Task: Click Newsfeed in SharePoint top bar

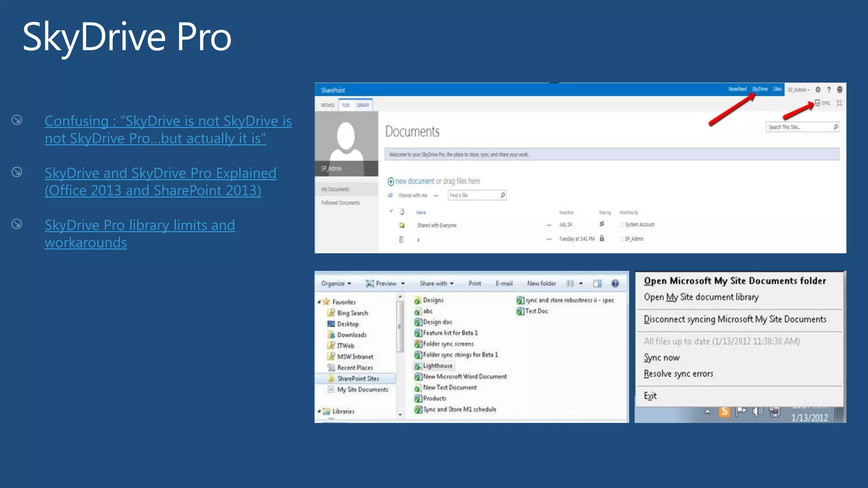Action: point(737,89)
